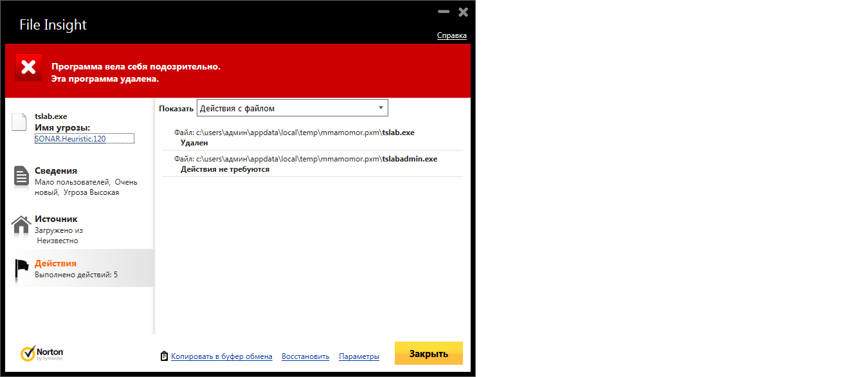Click the Загружено из Неизвестно text

[x=59, y=235]
